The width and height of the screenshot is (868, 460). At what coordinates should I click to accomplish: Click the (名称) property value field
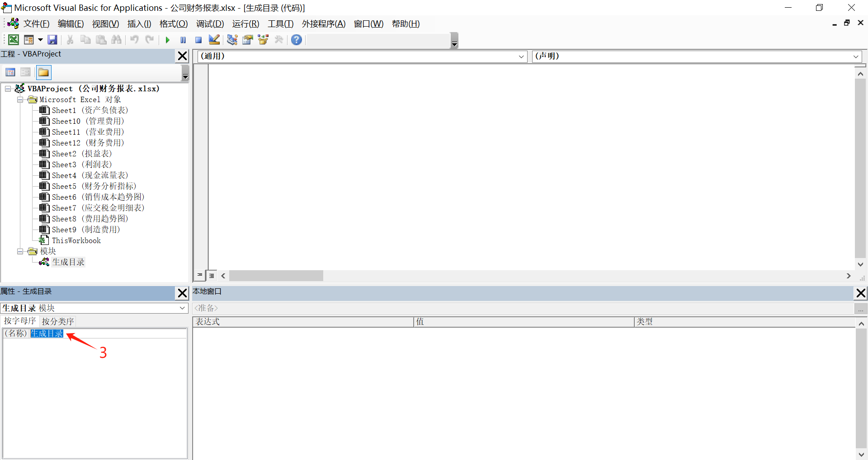pyautogui.click(x=108, y=333)
